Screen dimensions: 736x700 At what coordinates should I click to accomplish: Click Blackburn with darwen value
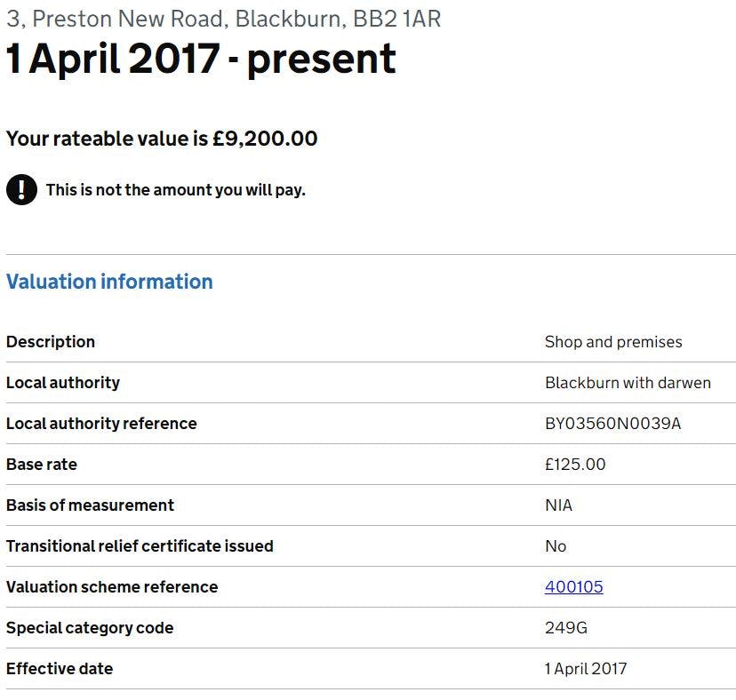[x=628, y=383]
